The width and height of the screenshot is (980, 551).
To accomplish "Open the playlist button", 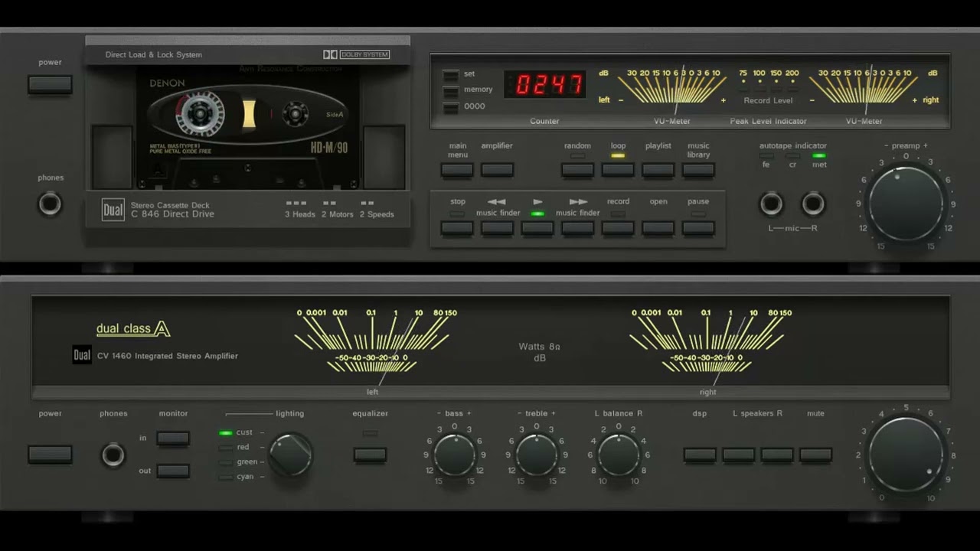I will 658,170.
